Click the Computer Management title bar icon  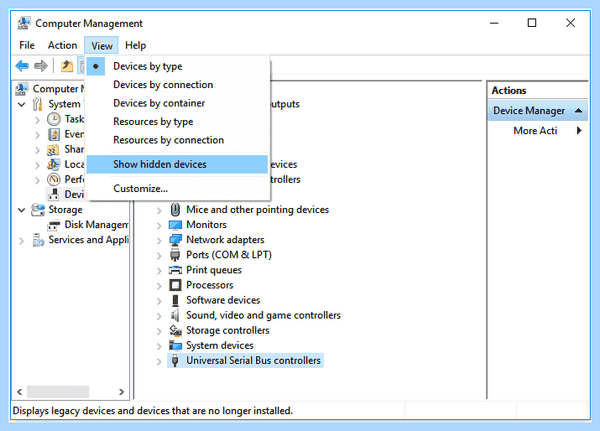[24, 23]
